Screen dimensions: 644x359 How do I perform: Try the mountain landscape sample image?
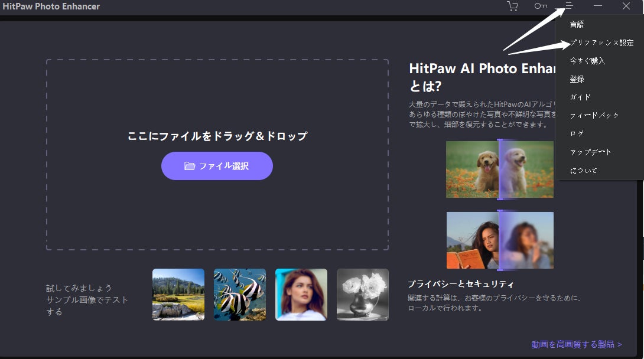pyautogui.click(x=178, y=295)
